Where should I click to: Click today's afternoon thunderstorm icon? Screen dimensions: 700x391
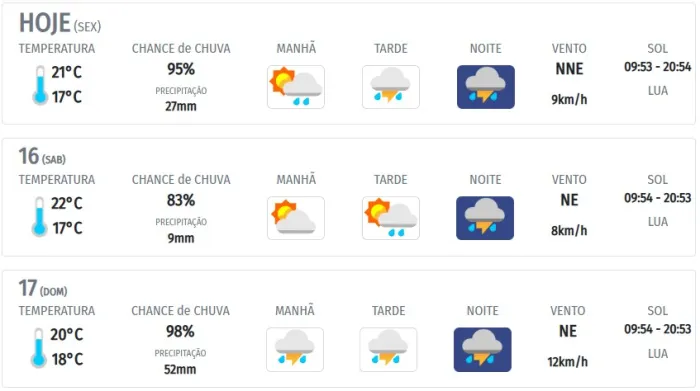pyautogui.click(x=391, y=87)
